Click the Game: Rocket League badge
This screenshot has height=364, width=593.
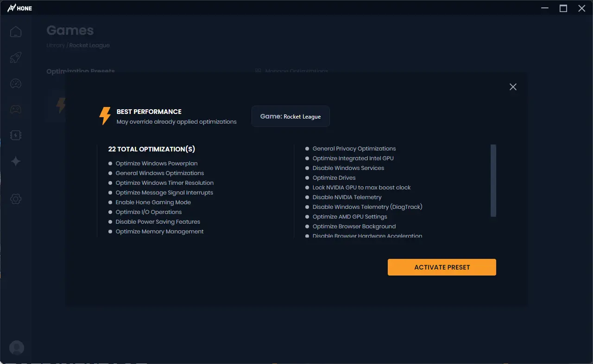[290, 116]
